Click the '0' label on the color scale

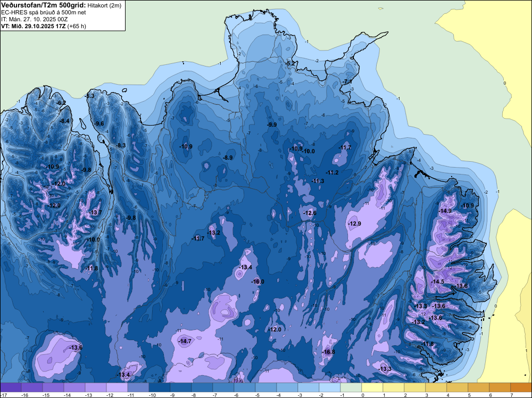point(363,395)
